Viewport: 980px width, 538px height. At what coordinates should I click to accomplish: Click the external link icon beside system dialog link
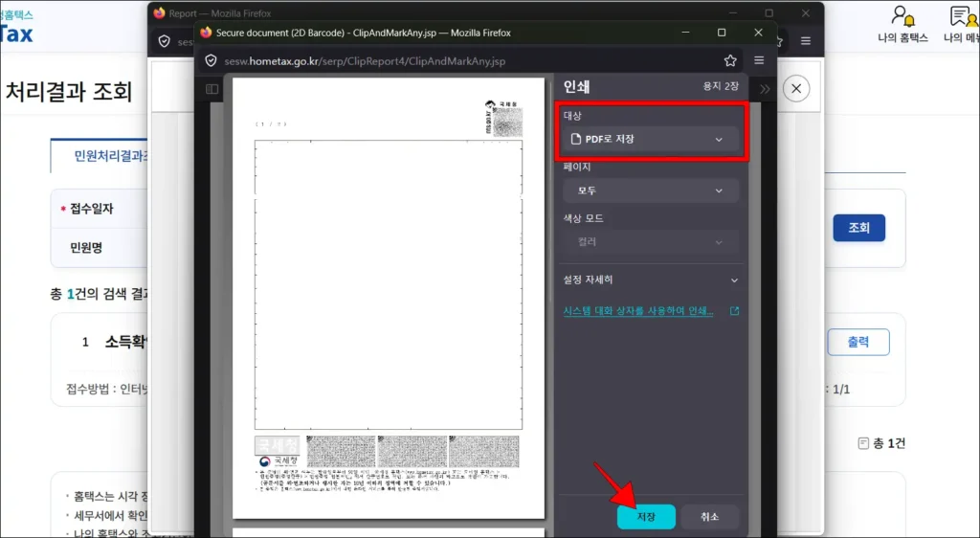(734, 310)
